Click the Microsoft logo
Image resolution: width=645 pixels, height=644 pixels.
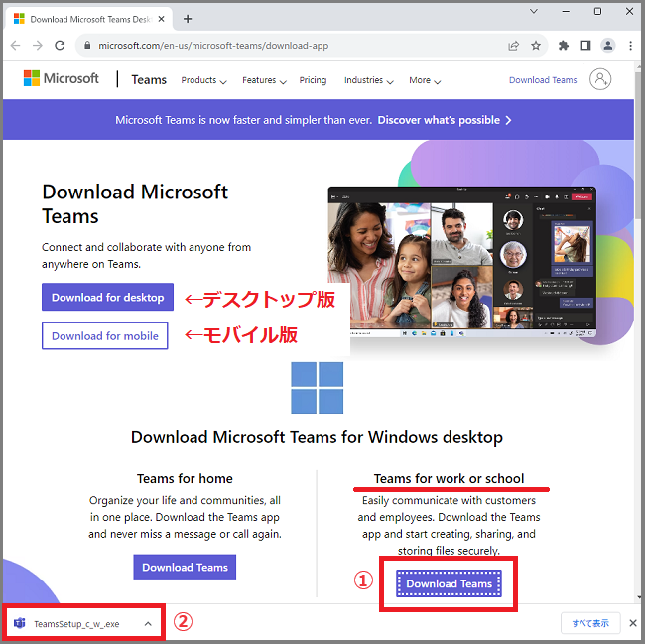[x=62, y=78]
